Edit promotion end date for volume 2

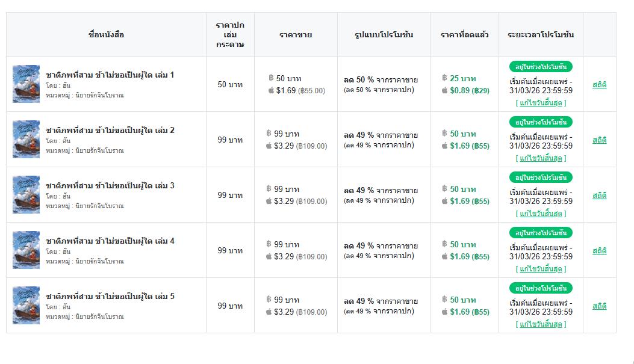coord(541,158)
